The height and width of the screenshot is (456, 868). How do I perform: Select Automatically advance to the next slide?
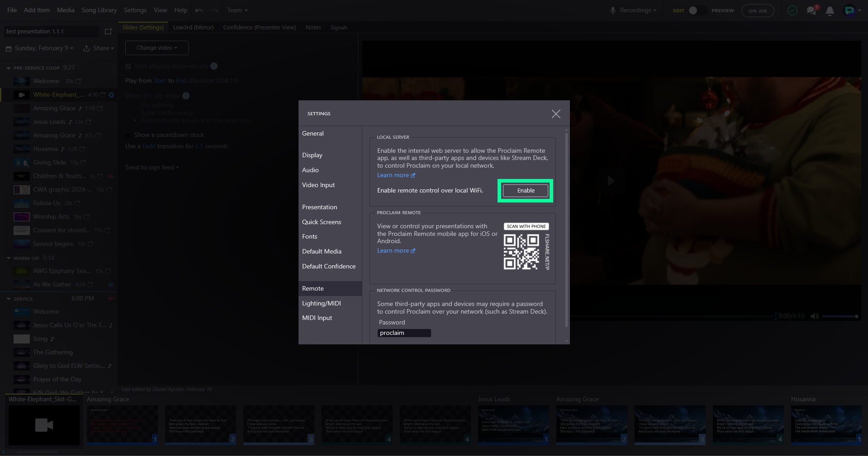point(135,120)
